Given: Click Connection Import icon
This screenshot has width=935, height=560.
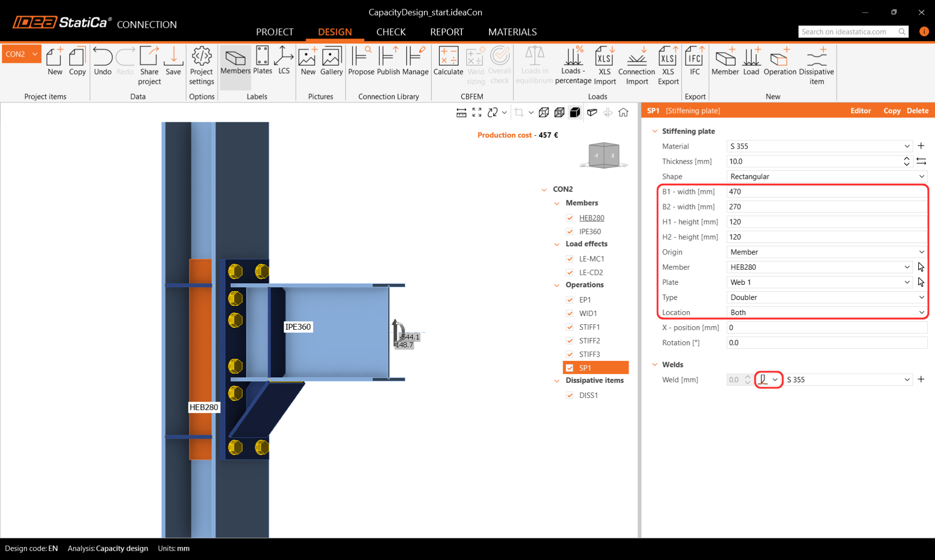Looking at the screenshot, I should 636,66.
